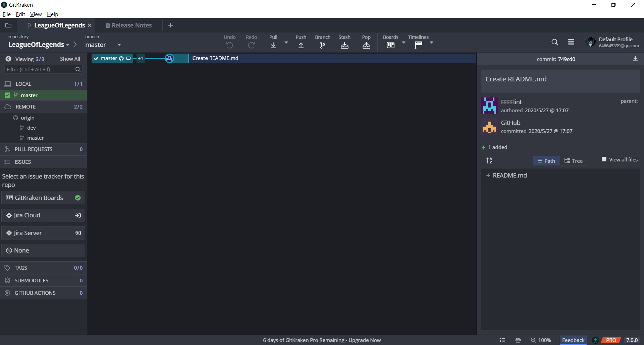
Task: Collapse the LOCAL section
Action: 43,84
